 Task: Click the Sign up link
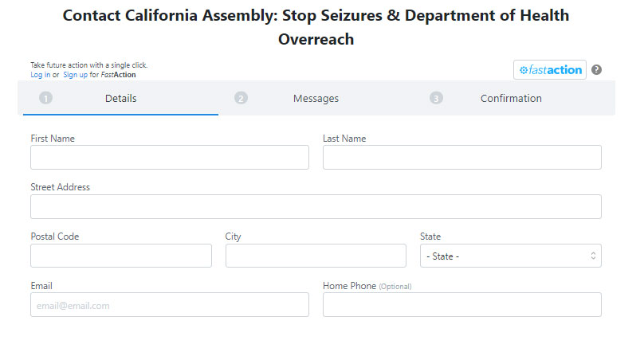click(75, 75)
